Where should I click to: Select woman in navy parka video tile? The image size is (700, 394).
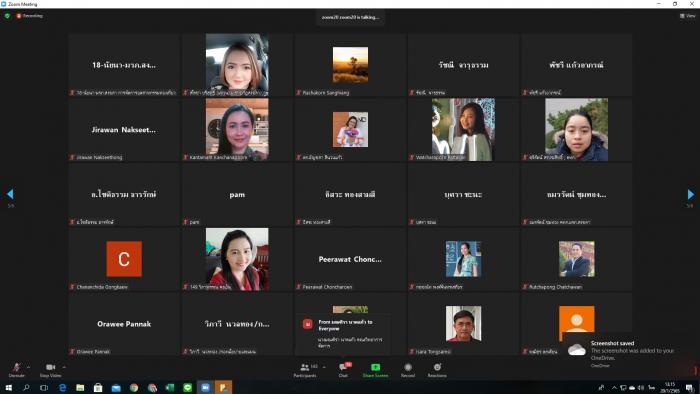[576, 129]
